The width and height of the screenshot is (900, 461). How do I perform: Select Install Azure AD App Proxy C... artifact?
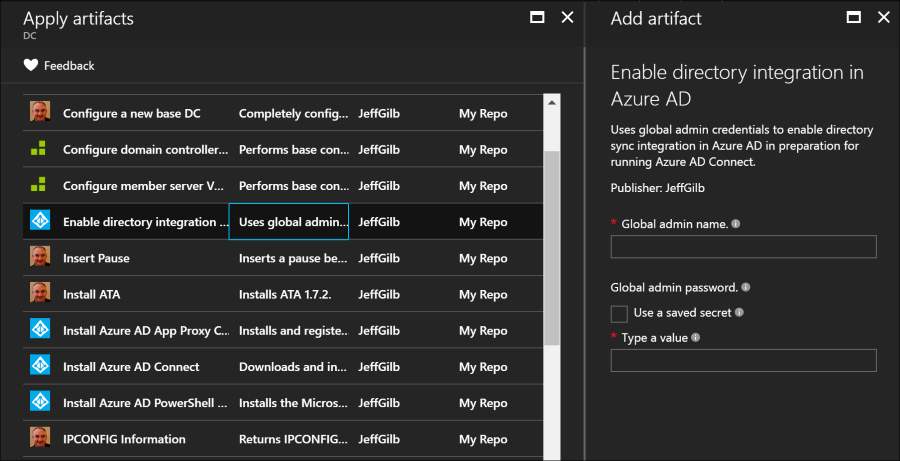click(x=146, y=331)
